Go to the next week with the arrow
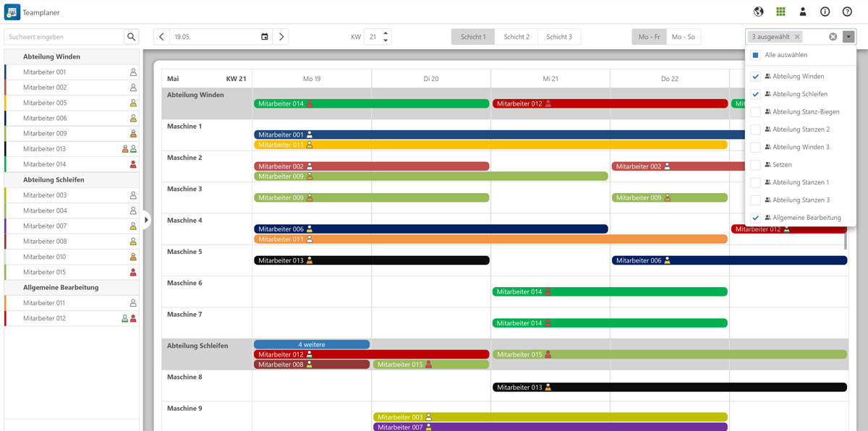The image size is (868, 431). pyautogui.click(x=282, y=37)
